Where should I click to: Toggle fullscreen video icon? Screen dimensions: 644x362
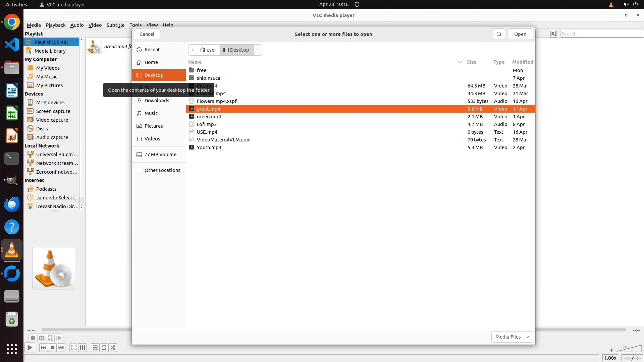pyautogui.click(x=73, y=348)
